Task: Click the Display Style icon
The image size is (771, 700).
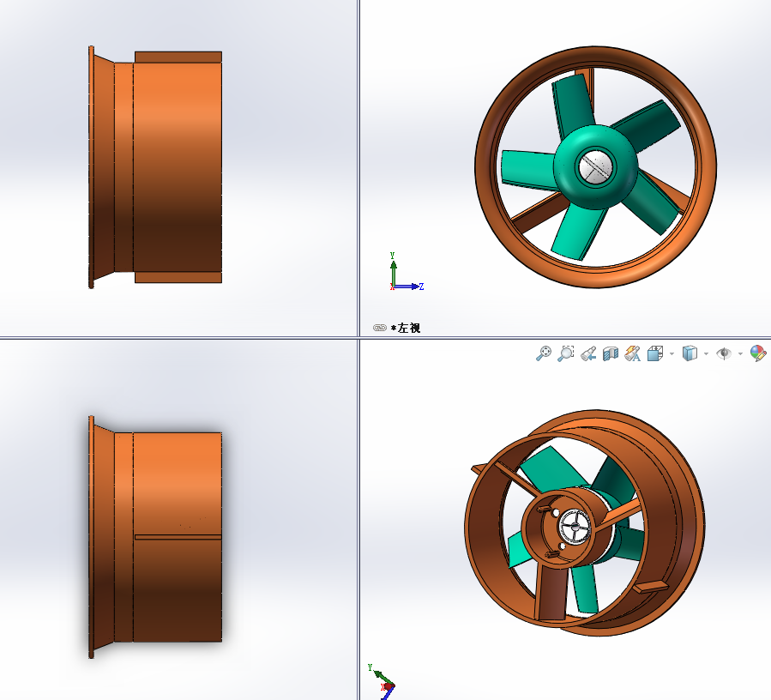Action: [x=690, y=353]
